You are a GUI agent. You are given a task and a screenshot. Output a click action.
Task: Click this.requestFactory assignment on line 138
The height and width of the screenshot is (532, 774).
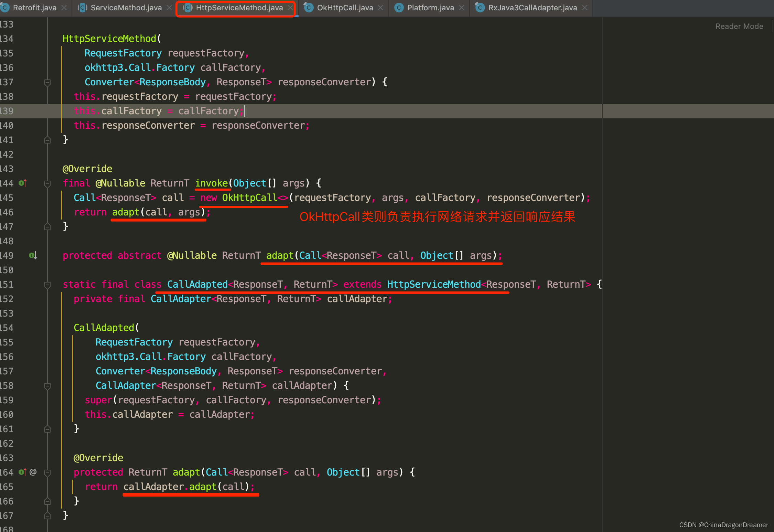[175, 96]
